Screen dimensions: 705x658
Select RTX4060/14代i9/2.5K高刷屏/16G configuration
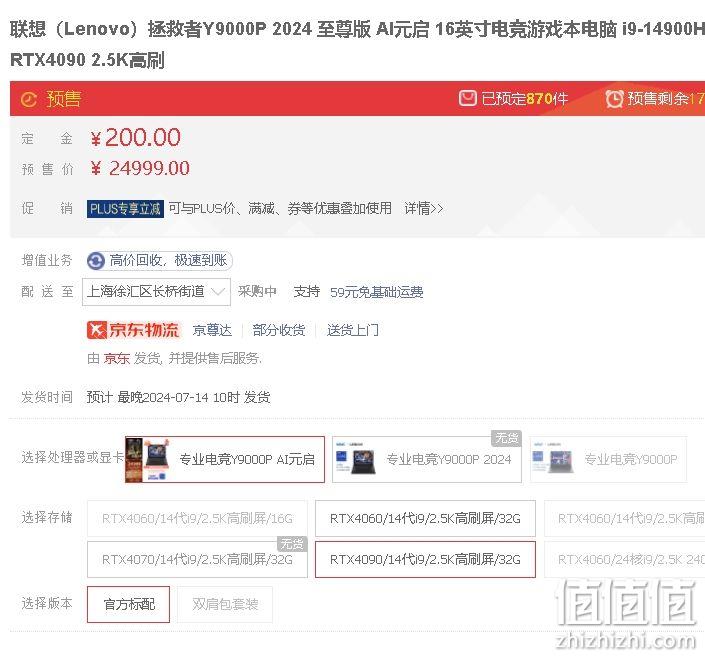197,518
